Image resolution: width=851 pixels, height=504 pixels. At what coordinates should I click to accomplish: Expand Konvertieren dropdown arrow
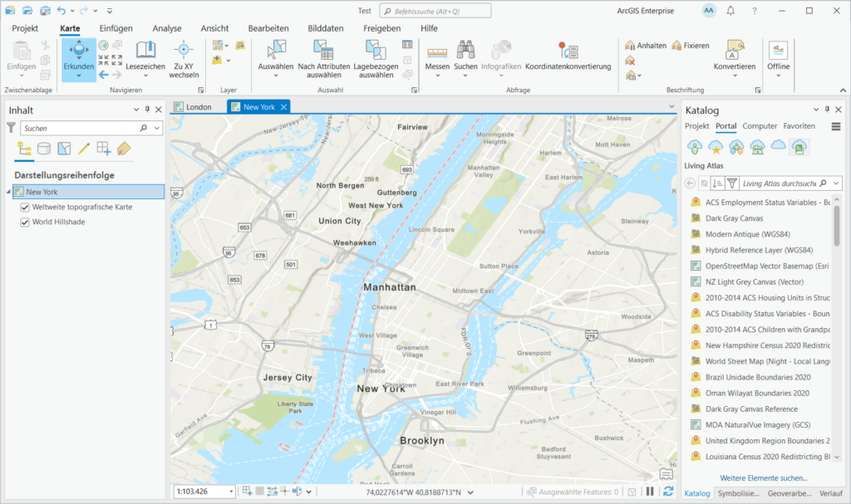tap(735, 76)
